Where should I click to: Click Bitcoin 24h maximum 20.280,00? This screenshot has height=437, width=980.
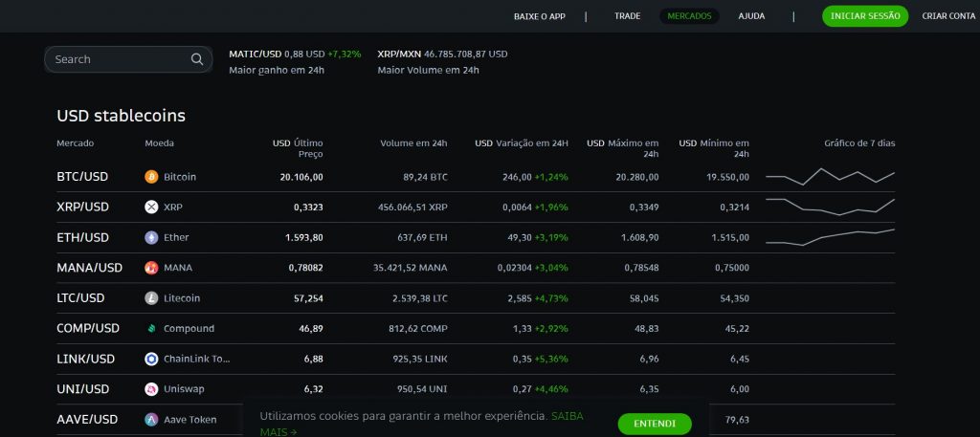[x=636, y=177]
